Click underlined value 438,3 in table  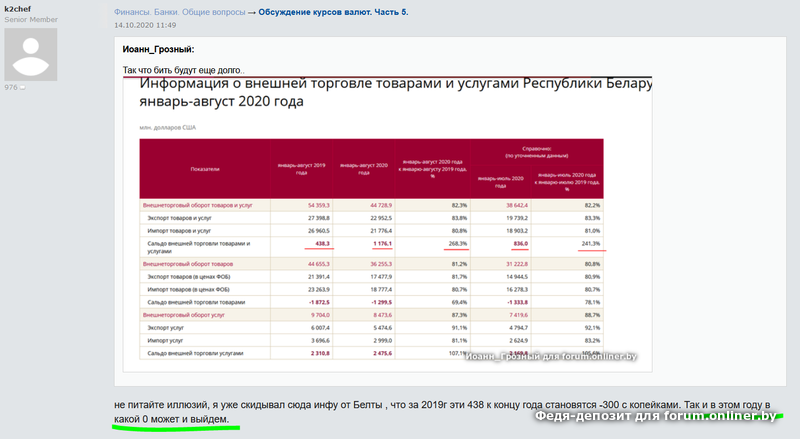(322, 243)
